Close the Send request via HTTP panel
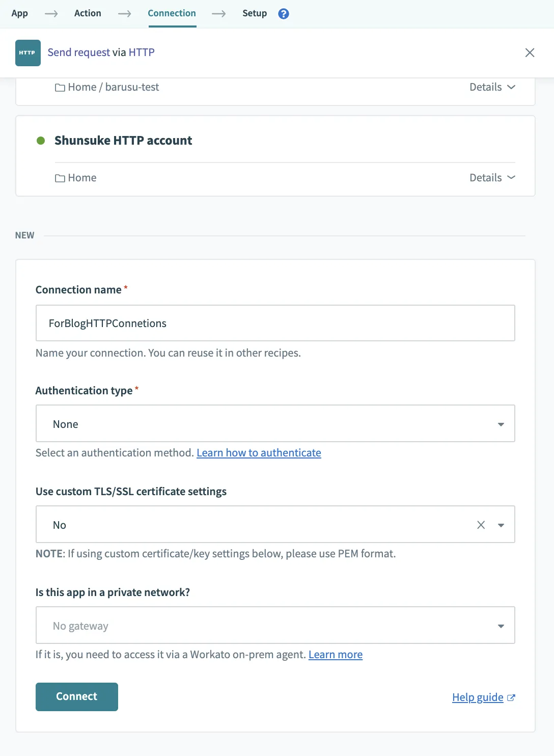 tap(530, 52)
